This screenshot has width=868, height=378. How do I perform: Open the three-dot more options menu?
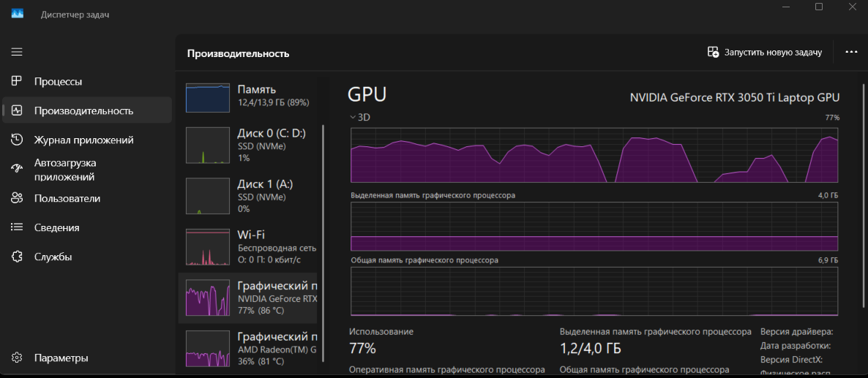[851, 52]
